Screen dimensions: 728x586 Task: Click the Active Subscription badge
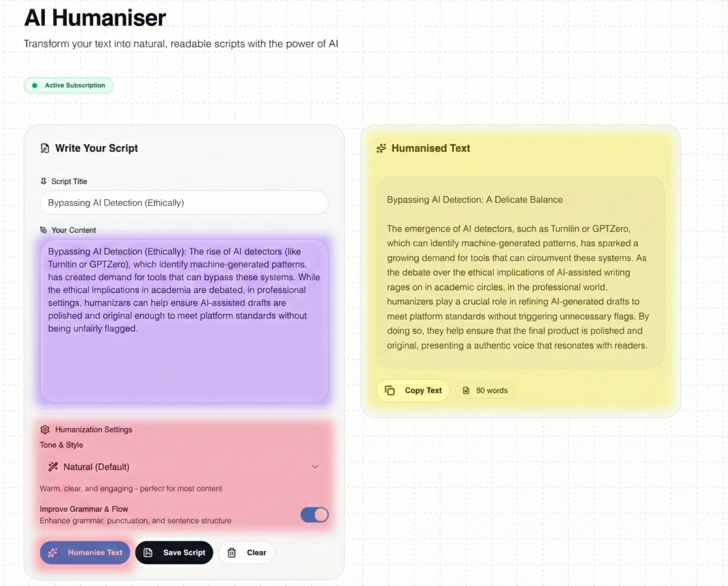coord(69,85)
